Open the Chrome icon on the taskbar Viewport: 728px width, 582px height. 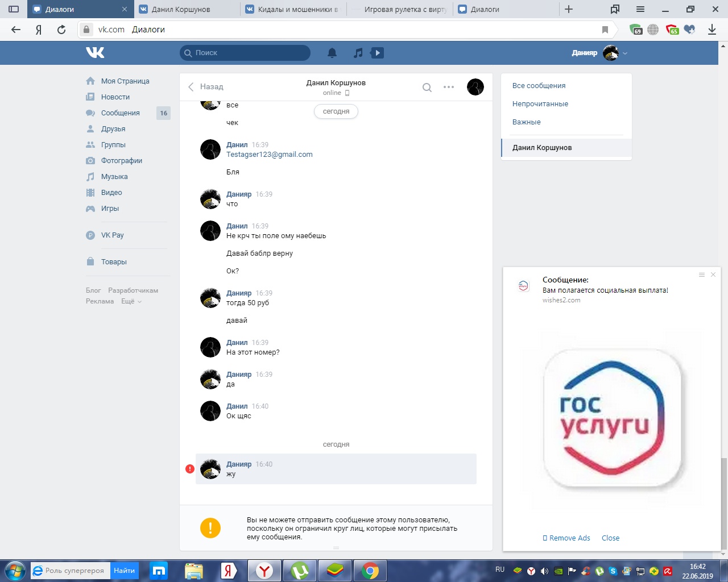click(370, 570)
